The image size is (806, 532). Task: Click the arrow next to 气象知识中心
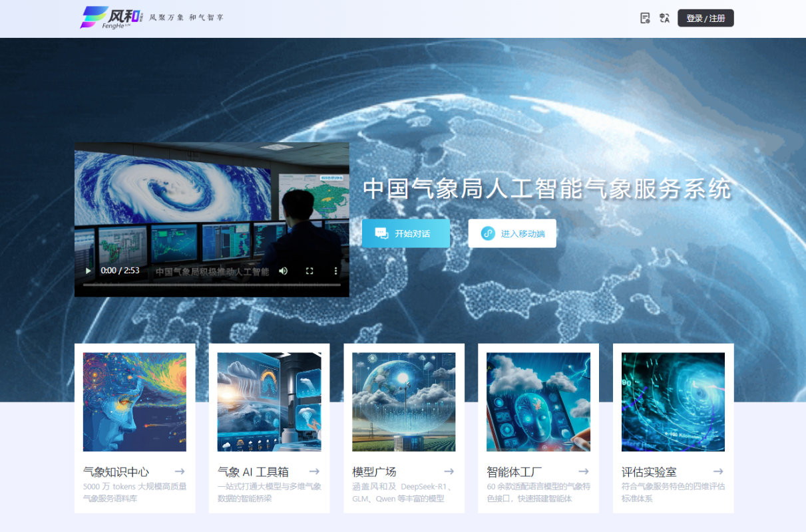click(x=180, y=471)
